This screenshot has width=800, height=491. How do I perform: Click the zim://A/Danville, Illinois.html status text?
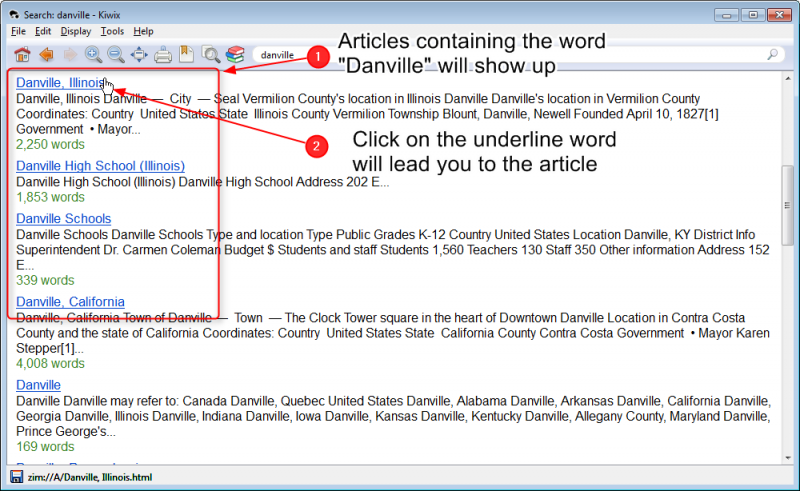click(x=90, y=477)
